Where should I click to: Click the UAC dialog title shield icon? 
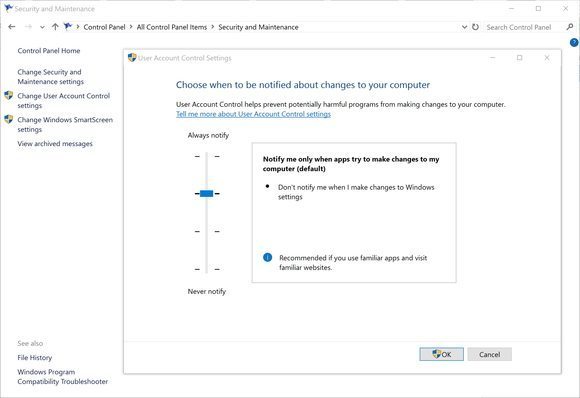pos(132,58)
